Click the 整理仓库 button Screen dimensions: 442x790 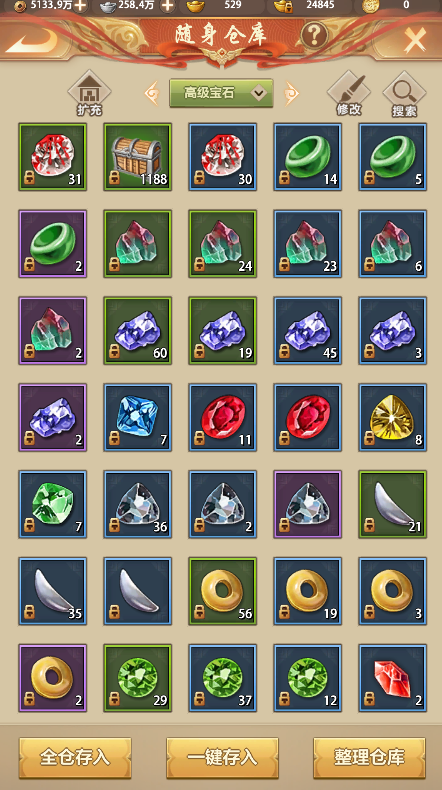click(x=369, y=758)
